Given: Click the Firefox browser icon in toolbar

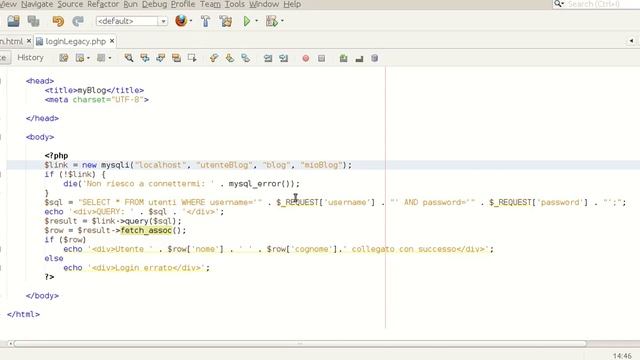Looking at the screenshot, I should tap(181, 20).
